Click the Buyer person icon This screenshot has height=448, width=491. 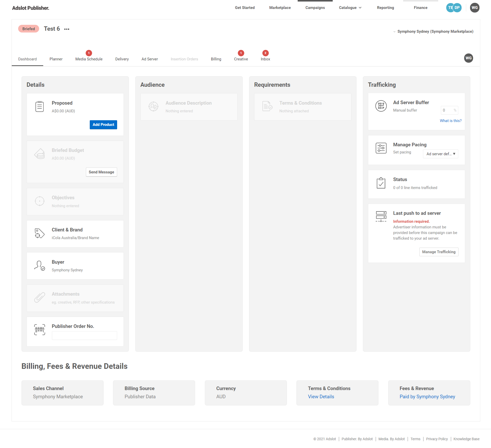pos(39,266)
